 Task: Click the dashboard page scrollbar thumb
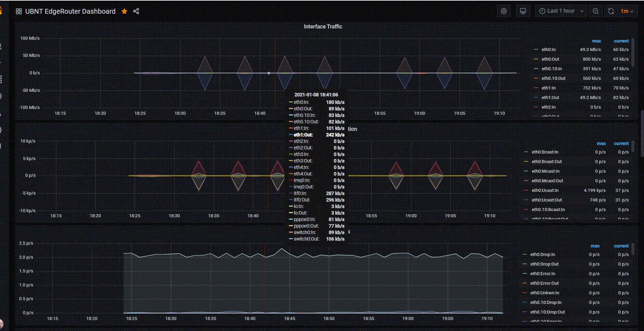(642, 134)
